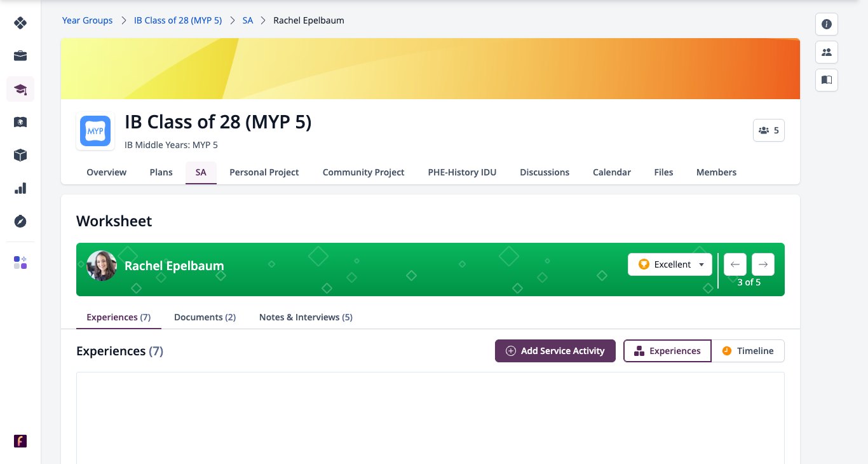The width and height of the screenshot is (868, 464).
Task: Go to next student arrow
Action: tap(763, 264)
